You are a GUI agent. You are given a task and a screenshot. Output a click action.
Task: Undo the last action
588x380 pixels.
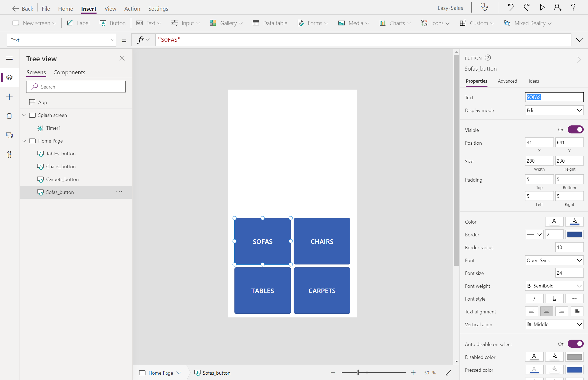pyautogui.click(x=510, y=7)
